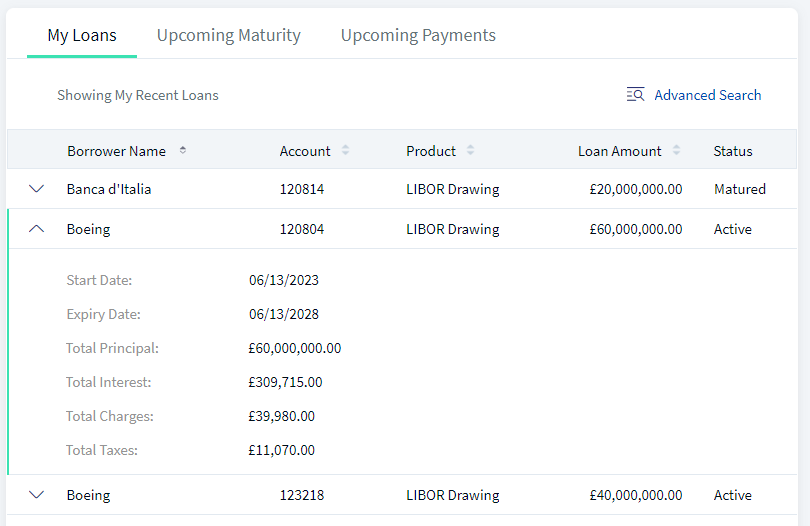Click the Boeing name in the 120804 row
Viewport: 810px width, 526px height.
pyautogui.click(x=88, y=229)
